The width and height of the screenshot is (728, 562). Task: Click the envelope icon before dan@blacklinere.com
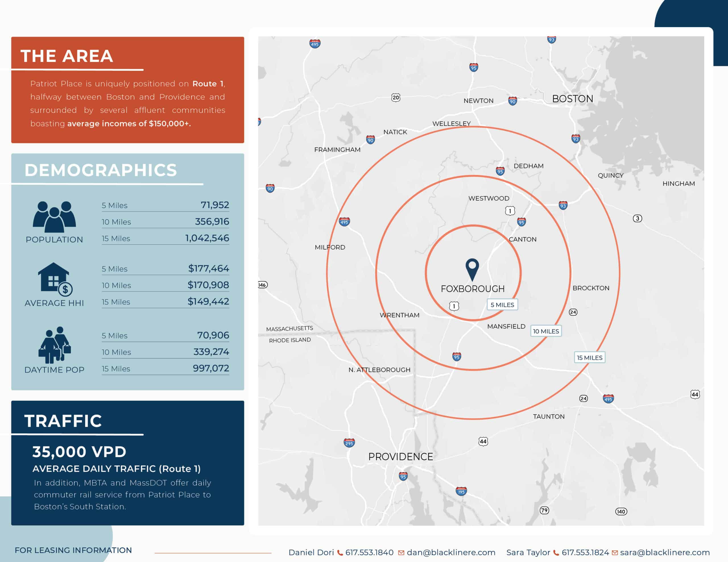tap(401, 553)
